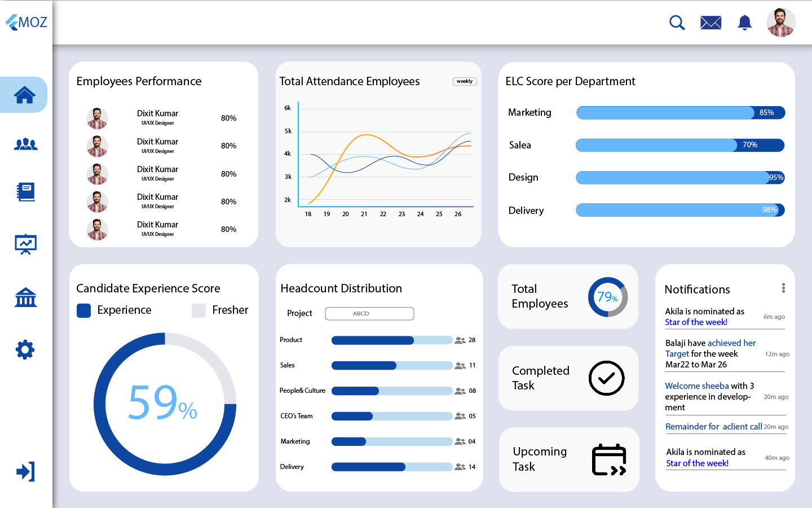Toggle the Experience legend swatch
Screen dimensions: 812x508
pyautogui.click(x=83, y=310)
